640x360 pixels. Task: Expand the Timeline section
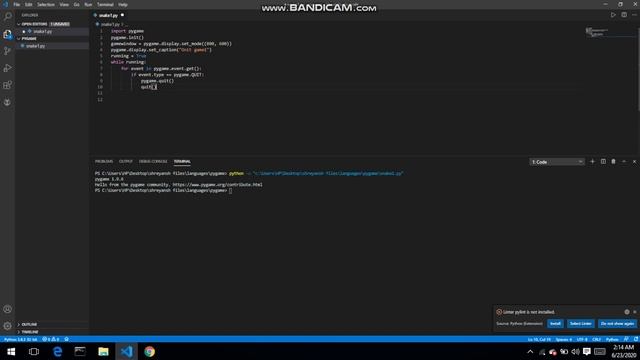pos(29,332)
